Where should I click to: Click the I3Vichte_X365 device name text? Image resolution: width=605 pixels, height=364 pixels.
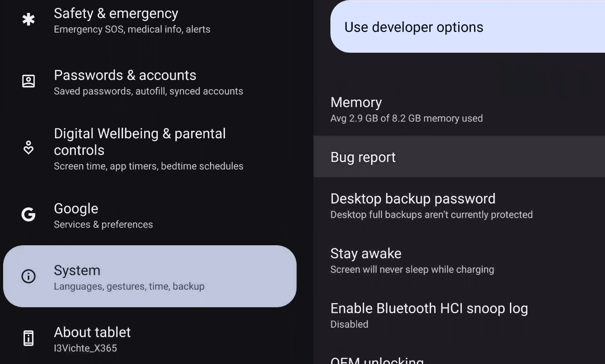86,348
